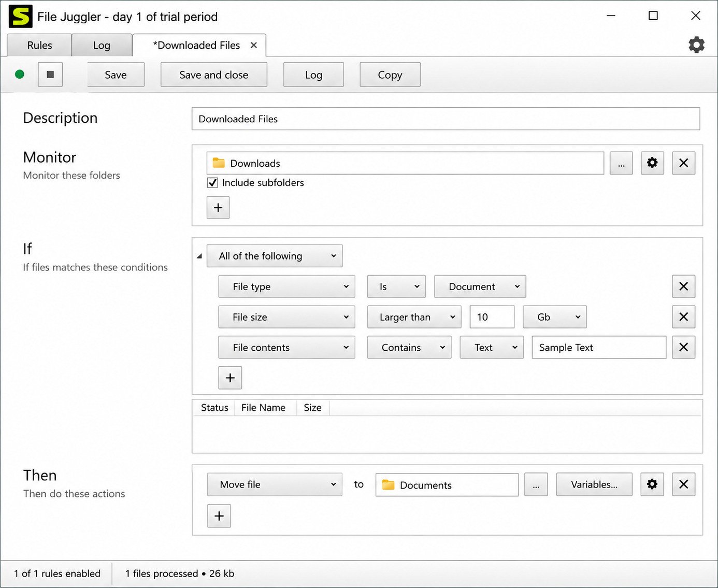Click the Downloads folder path field

click(x=405, y=163)
